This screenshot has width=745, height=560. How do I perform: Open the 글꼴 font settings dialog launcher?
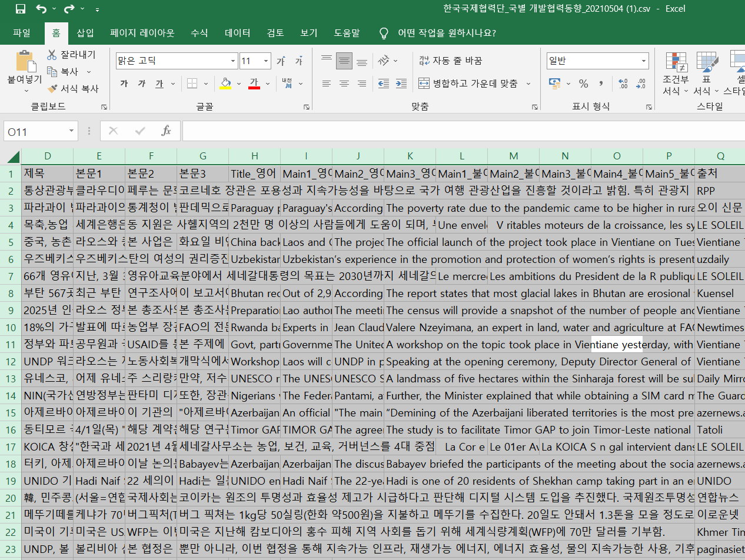307,107
